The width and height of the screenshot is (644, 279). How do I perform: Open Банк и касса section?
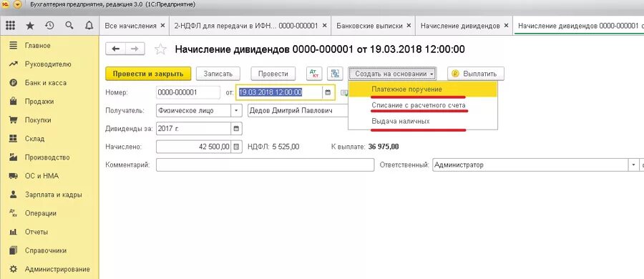pyautogui.click(x=46, y=82)
